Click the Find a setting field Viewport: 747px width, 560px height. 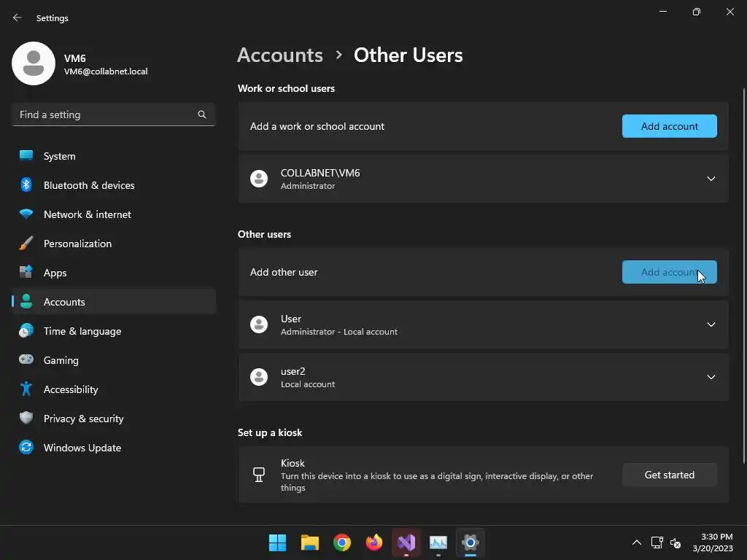click(x=114, y=114)
